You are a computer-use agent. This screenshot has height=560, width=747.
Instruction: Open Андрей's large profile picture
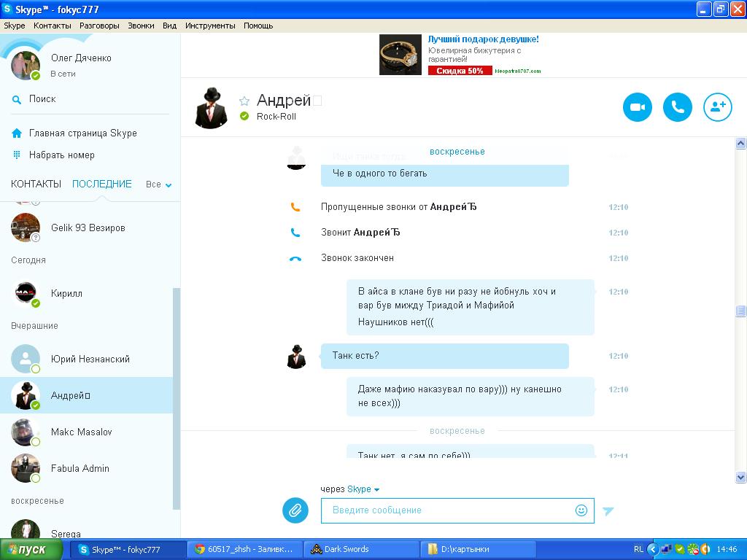(x=211, y=108)
